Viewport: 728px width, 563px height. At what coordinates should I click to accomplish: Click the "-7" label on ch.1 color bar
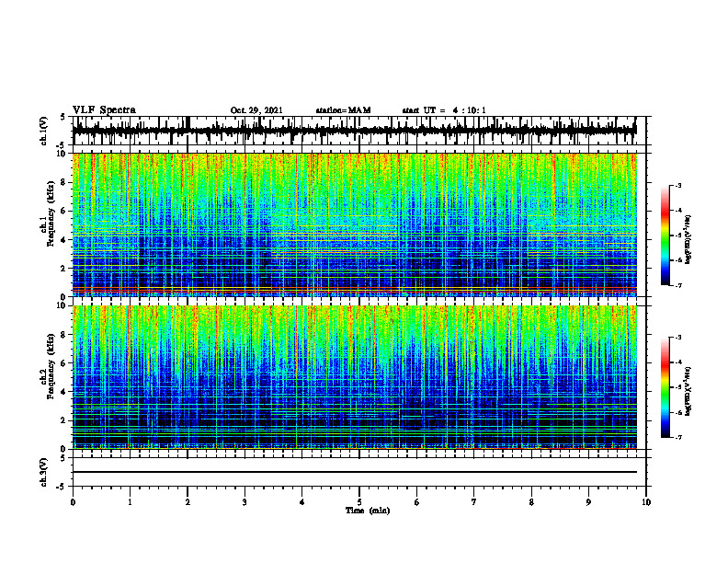click(677, 285)
